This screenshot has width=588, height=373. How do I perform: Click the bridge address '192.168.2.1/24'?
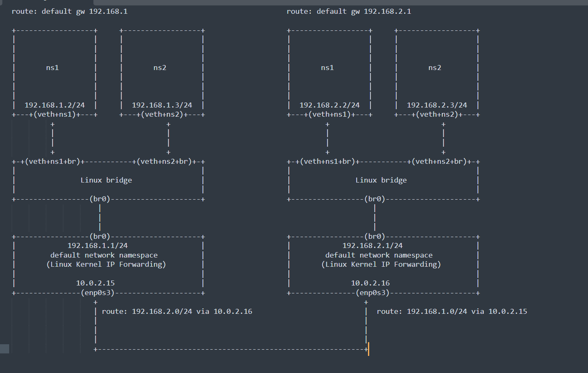[x=373, y=245]
